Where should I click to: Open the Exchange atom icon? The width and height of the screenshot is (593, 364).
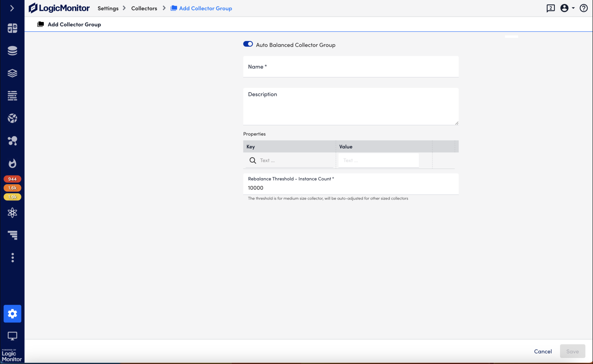[12, 213]
